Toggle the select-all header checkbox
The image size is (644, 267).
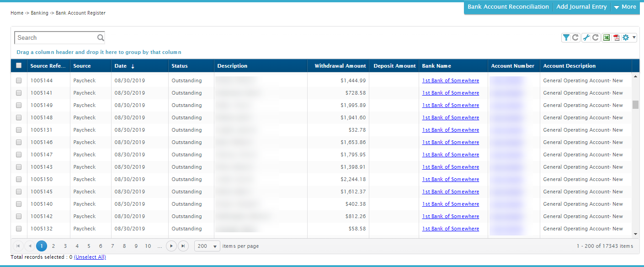tap(19, 66)
